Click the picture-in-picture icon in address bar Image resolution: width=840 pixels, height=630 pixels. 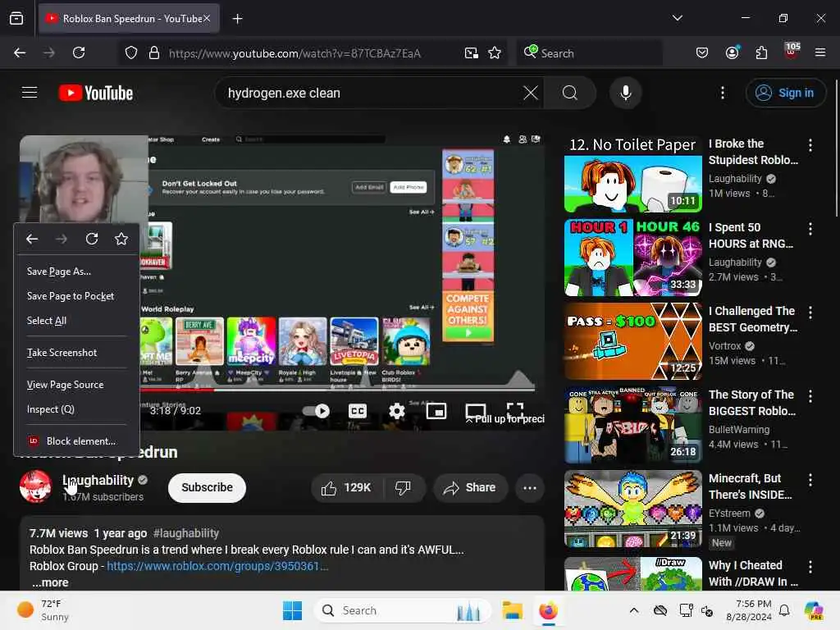pos(472,53)
